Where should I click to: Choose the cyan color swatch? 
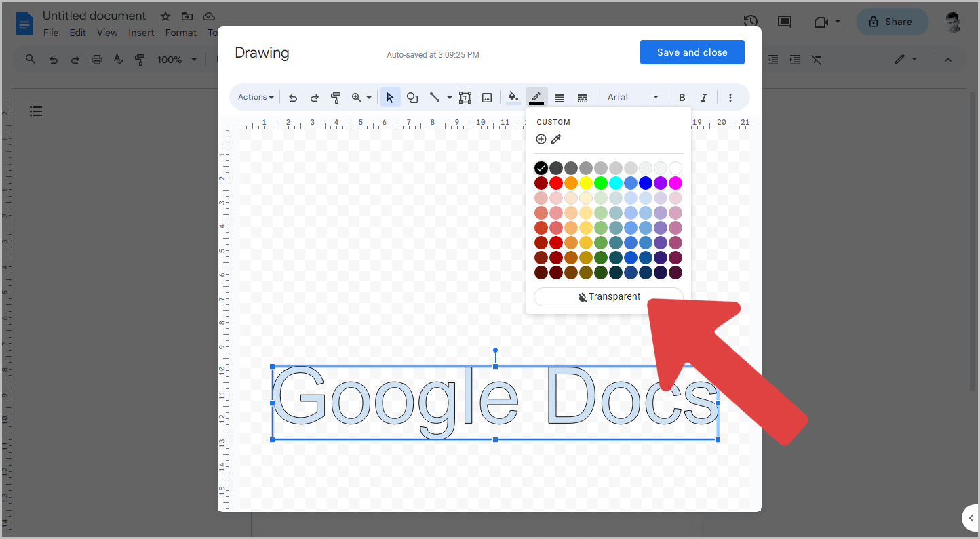pos(616,183)
